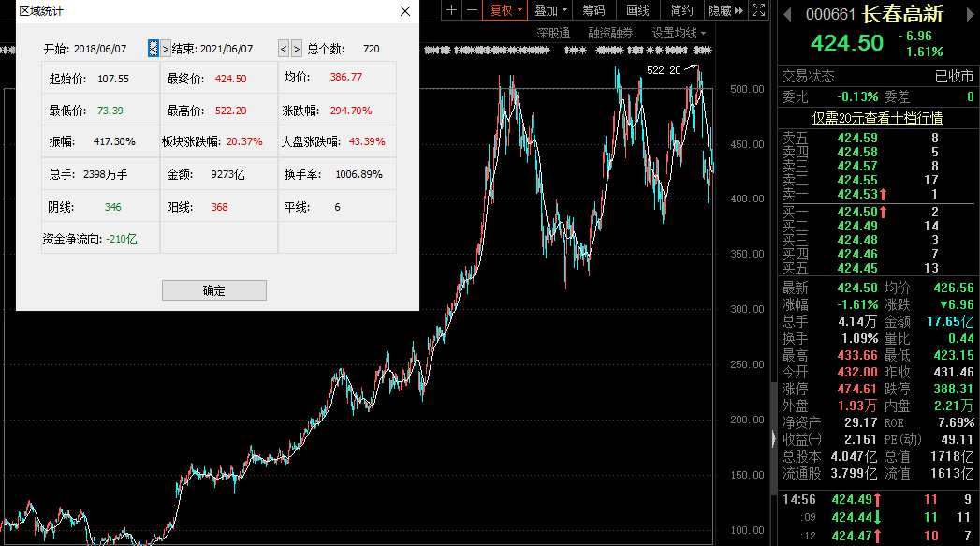Move start date forward one step
The height and width of the screenshot is (546, 980).
click(166, 49)
